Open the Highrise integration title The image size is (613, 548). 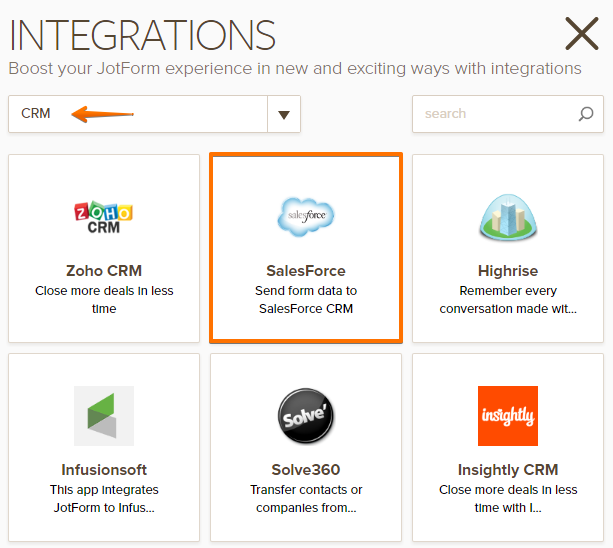[508, 271]
